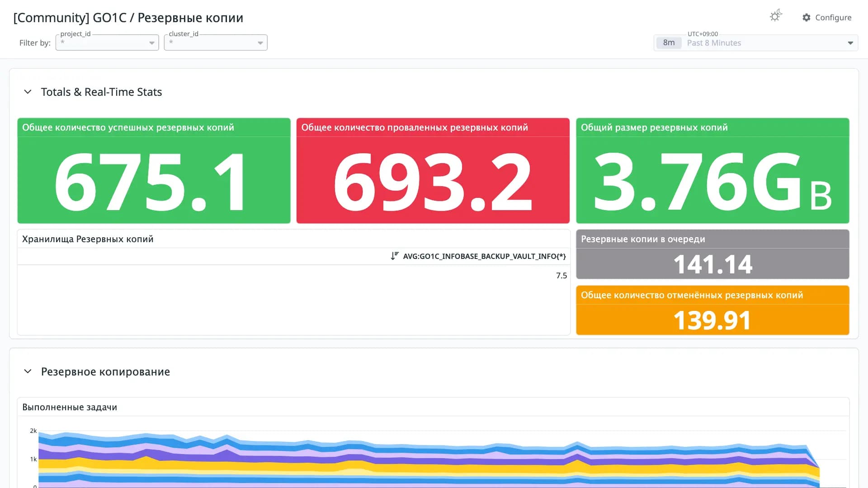Click the Выполненные задачи chart title
The image size is (868, 488).
(70, 407)
